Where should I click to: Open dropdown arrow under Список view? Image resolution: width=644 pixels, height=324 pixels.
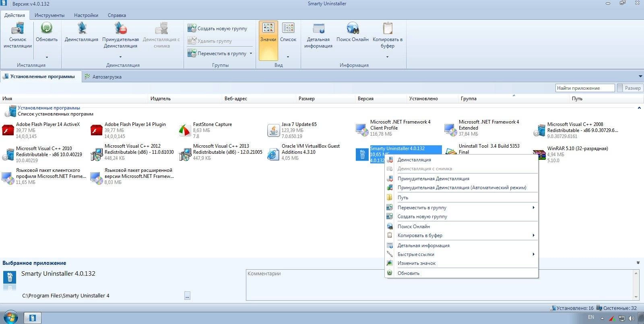[x=288, y=57]
